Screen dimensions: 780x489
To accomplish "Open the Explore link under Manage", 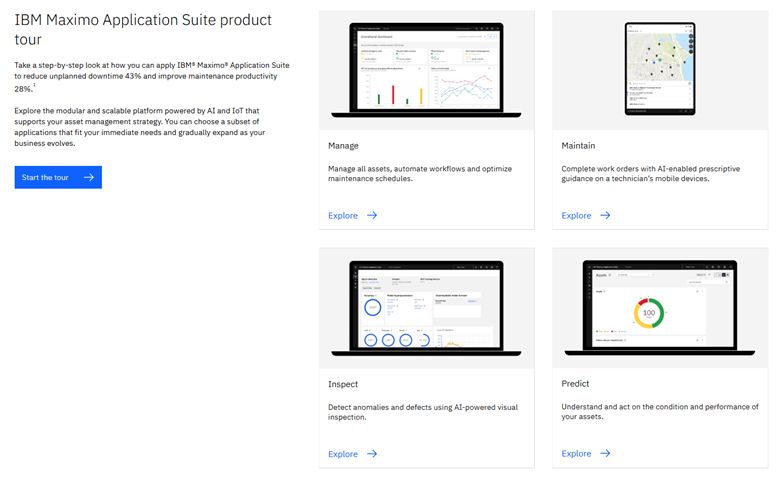I will pyautogui.click(x=343, y=215).
